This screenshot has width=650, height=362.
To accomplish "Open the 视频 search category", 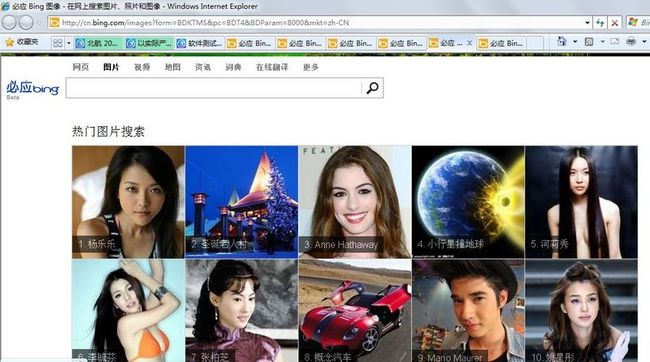I will click(142, 67).
